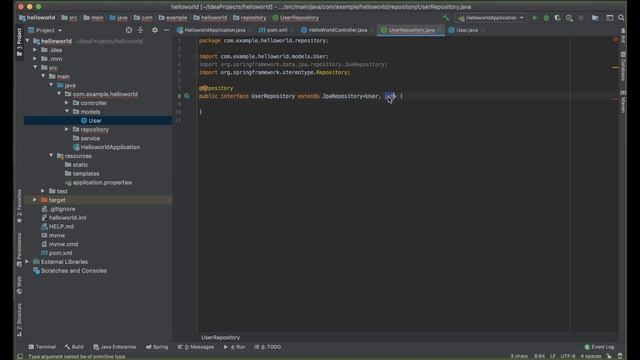Collapse the src folder

pyautogui.click(x=35, y=68)
